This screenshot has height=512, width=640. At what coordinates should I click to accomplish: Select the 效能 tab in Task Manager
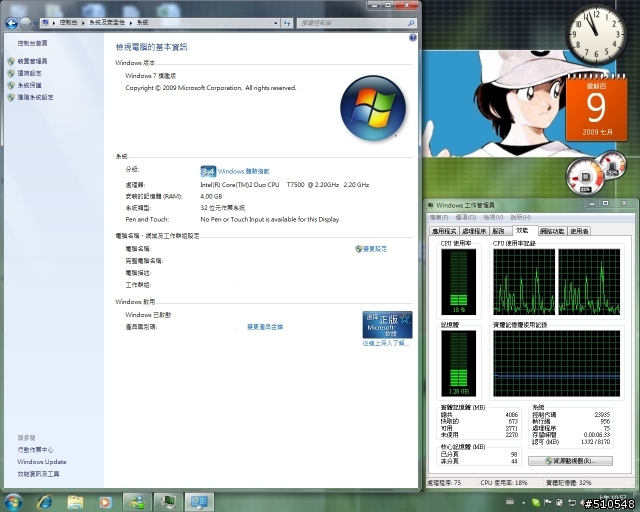[x=524, y=230]
